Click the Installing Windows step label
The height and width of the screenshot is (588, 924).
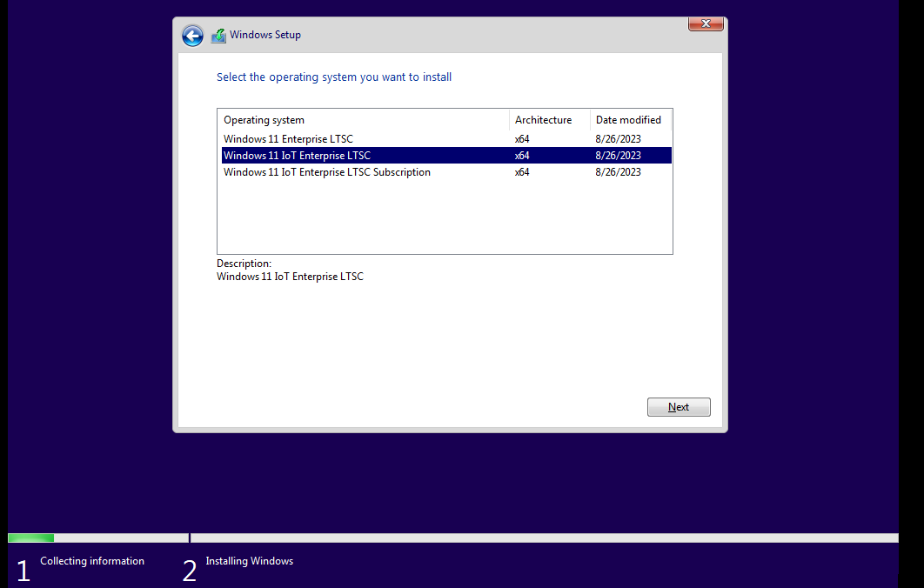[249, 561]
